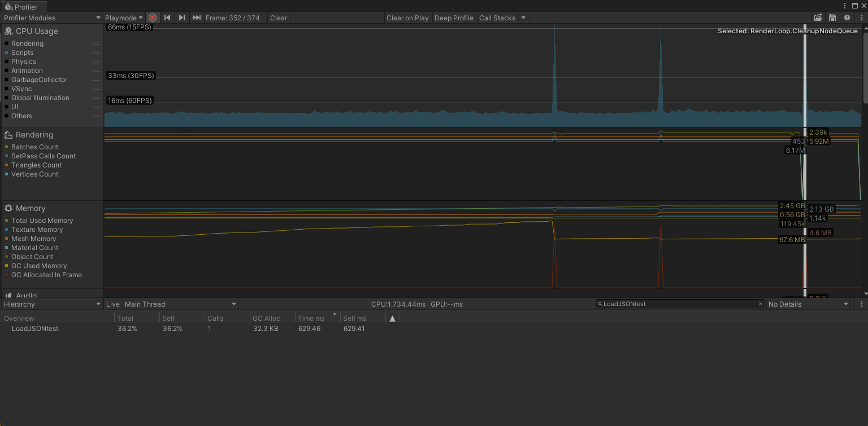Viewport: 868px width, 426px height.
Task: Clear the LoadJSONtest search field
Action: 760,304
